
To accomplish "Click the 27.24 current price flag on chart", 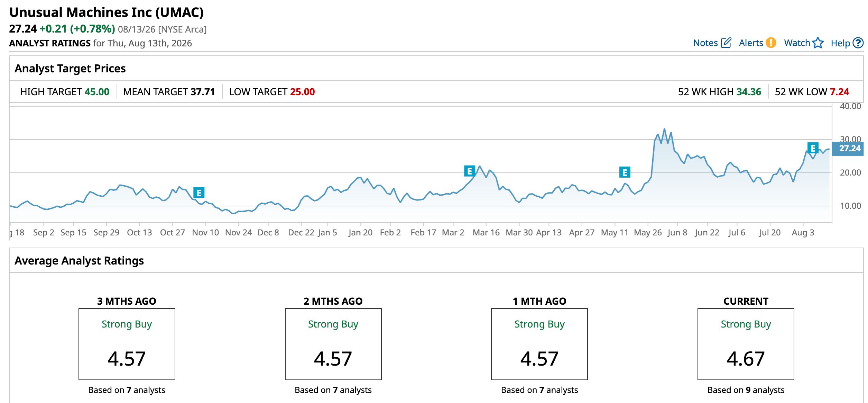I will [x=848, y=149].
